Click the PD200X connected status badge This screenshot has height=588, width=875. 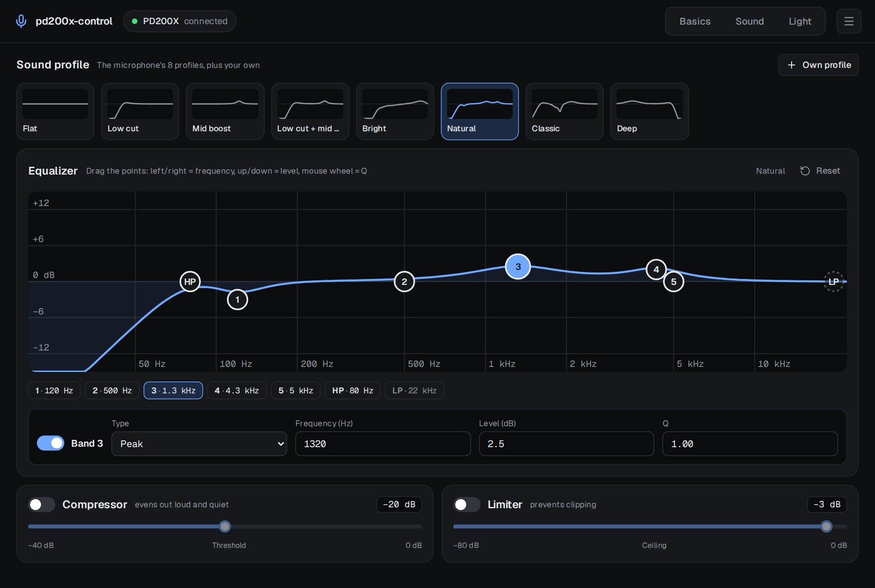click(x=180, y=21)
